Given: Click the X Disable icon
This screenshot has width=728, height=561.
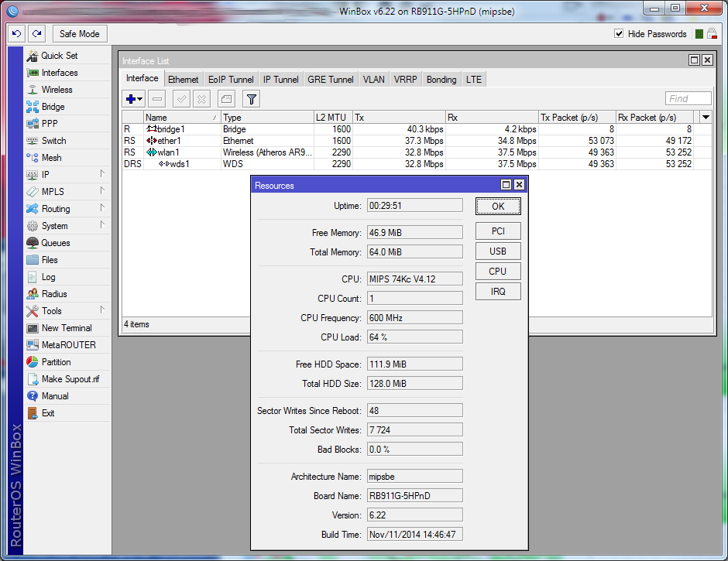Looking at the screenshot, I should [x=201, y=99].
